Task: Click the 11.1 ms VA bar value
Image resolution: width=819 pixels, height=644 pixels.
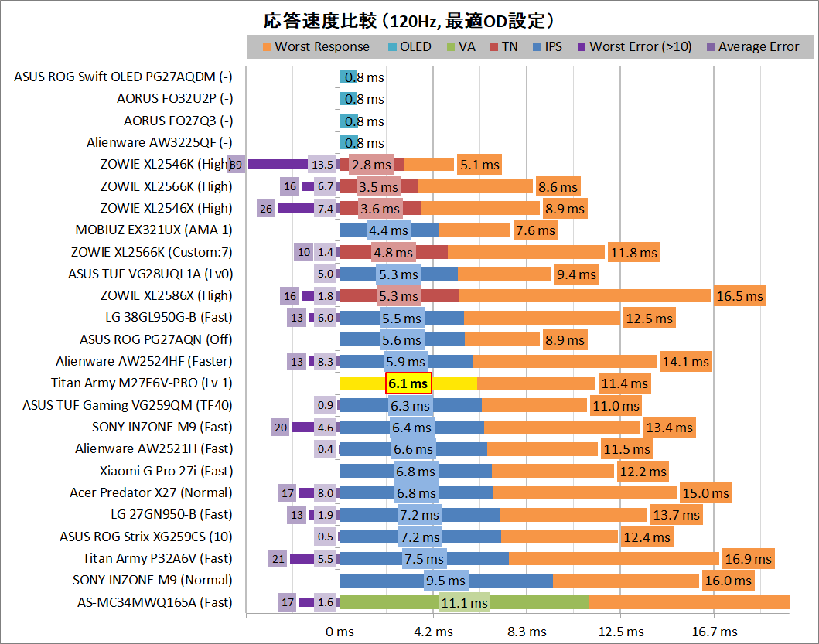Action: coord(464,603)
